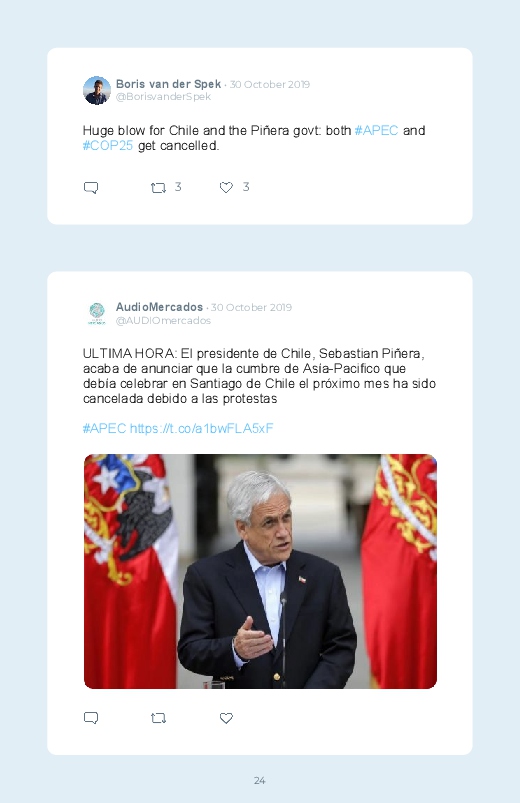Image resolution: width=520 pixels, height=803 pixels.
Task: Retweet the Boris van der Spek tweet
Action: coord(158,188)
